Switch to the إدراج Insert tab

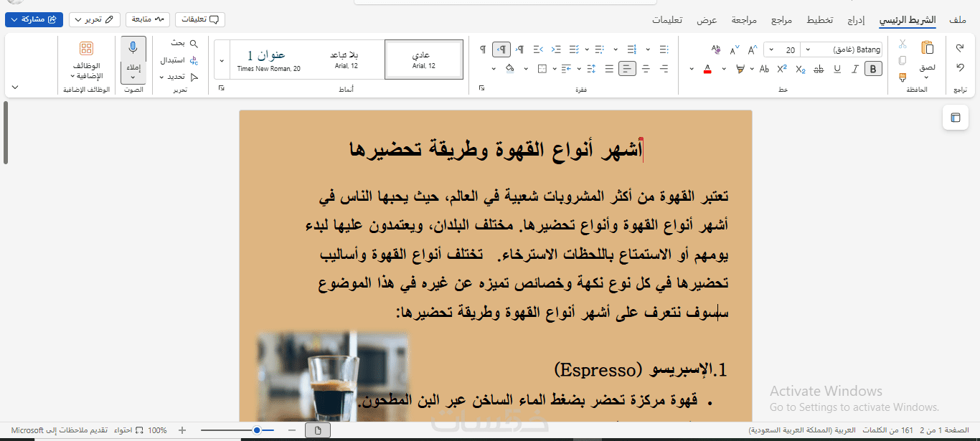point(856,19)
